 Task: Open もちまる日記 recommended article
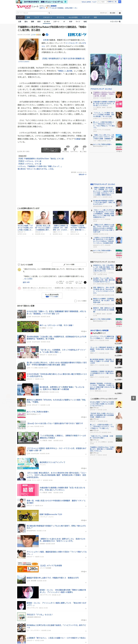[x=56, y=312]
